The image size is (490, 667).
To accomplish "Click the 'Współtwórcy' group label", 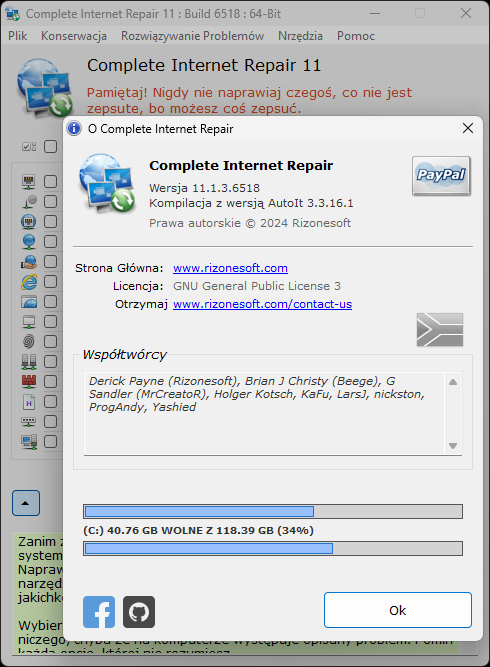I will pos(124,354).
